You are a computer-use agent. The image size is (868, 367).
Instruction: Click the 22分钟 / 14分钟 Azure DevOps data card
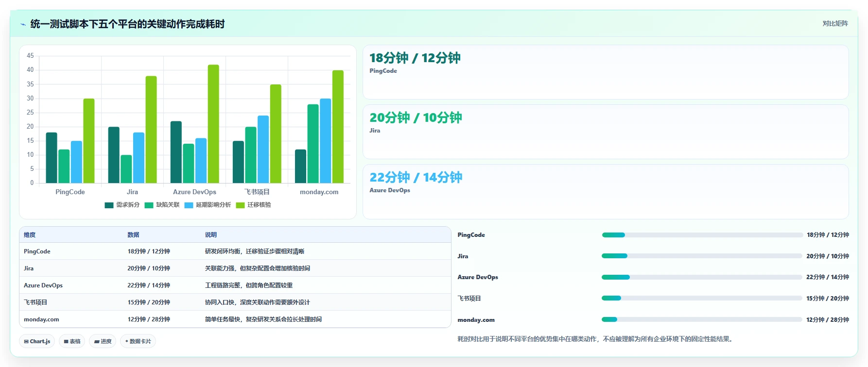pyautogui.click(x=606, y=192)
